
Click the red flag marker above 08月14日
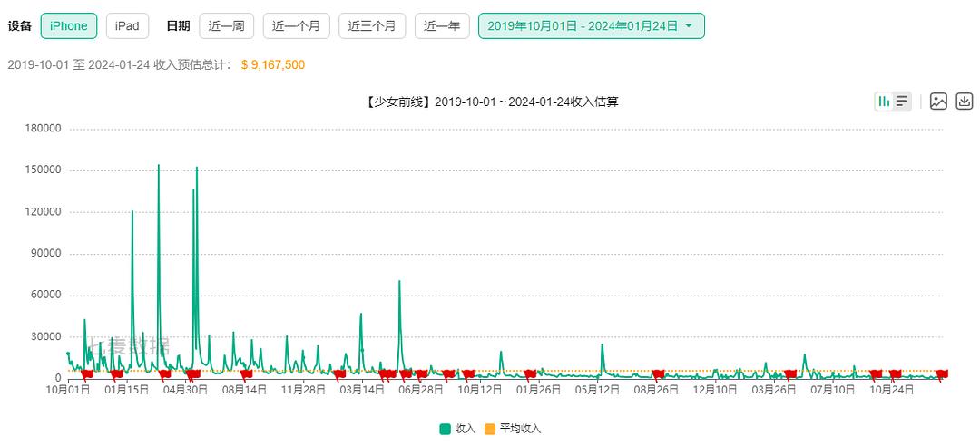click(246, 374)
